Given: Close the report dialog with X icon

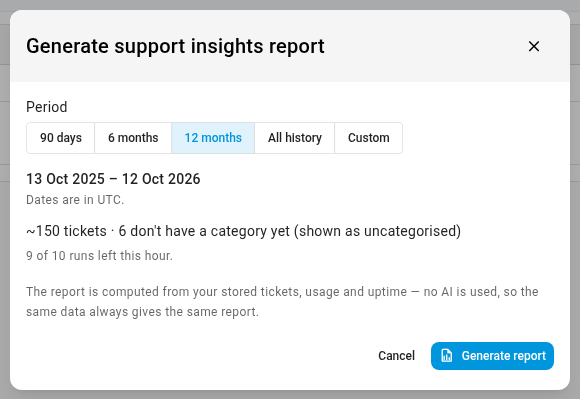Looking at the screenshot, I should pyautogui.click(x=534, y=46).
